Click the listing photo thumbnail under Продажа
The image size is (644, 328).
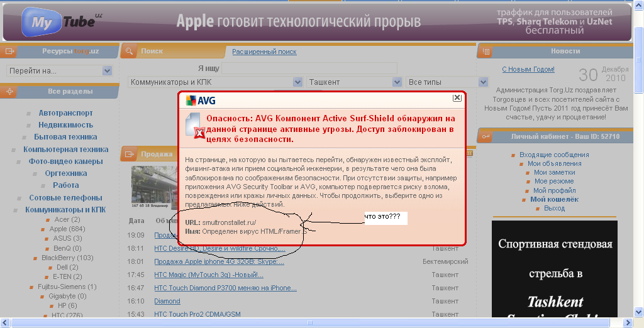coord(155,187)
